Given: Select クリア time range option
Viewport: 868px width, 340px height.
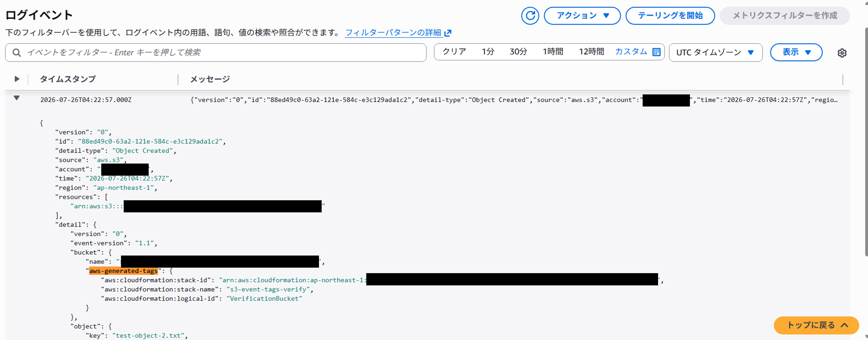Looking at the screenshot, I should pos(454,52).
